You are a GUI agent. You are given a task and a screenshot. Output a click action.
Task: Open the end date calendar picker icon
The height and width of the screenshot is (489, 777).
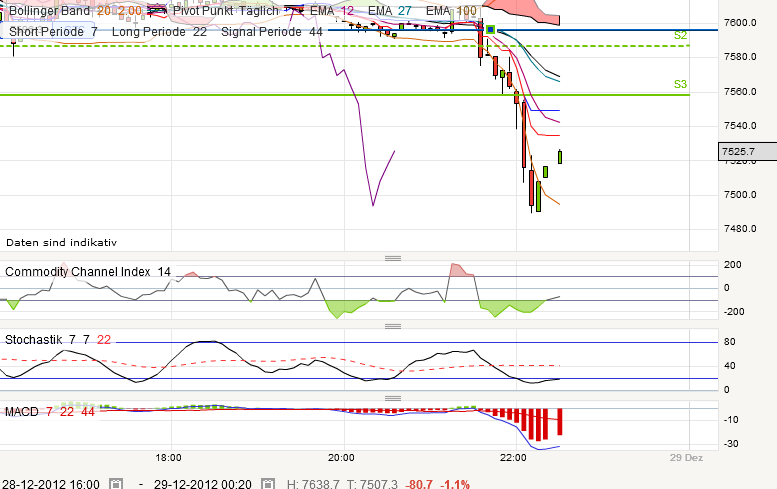(x=268, y=484)
